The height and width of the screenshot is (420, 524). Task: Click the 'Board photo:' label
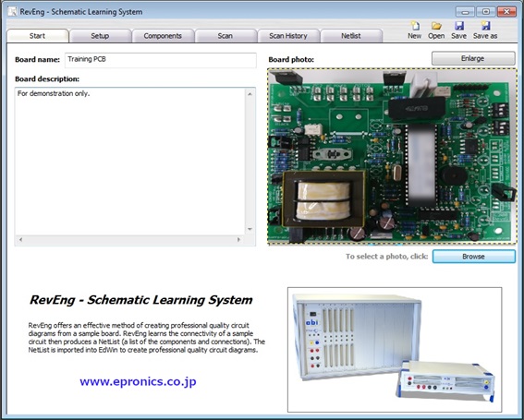tap(291, 60)
